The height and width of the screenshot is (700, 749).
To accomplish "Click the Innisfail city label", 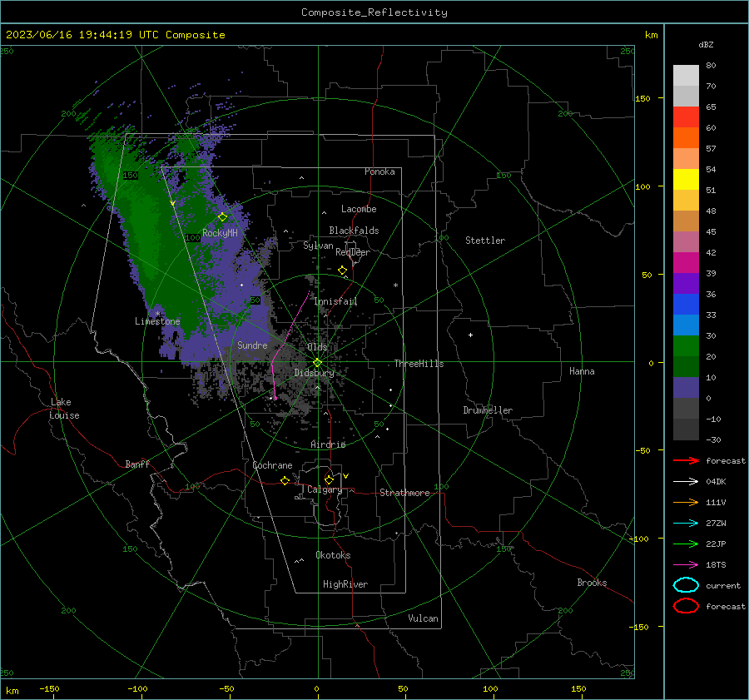I will [335, 301].
